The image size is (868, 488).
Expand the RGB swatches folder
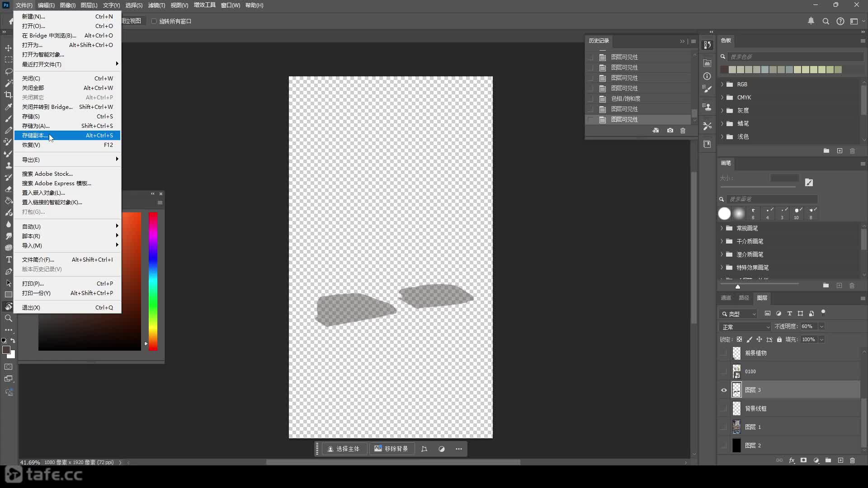point(722,84)
